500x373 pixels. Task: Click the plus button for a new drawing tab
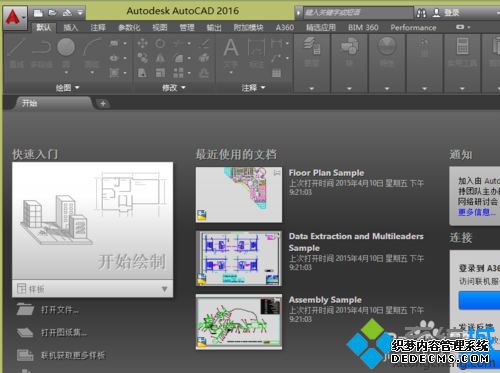(103, 104)
